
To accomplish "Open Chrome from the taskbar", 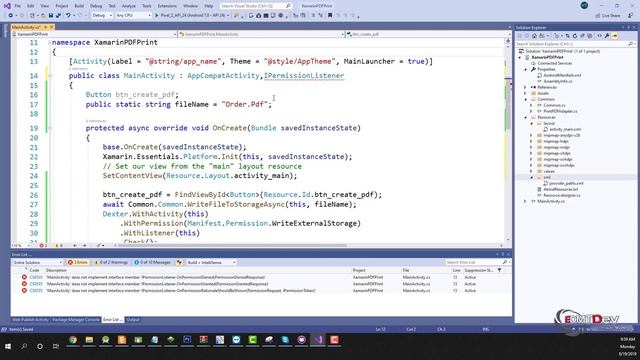I will [x=73, y=340].
